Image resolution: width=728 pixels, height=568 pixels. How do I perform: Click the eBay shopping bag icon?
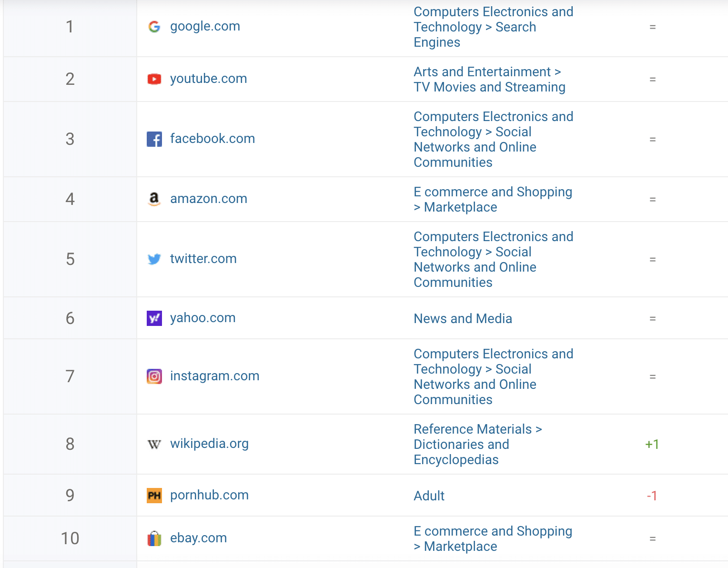tap(154, 538)
